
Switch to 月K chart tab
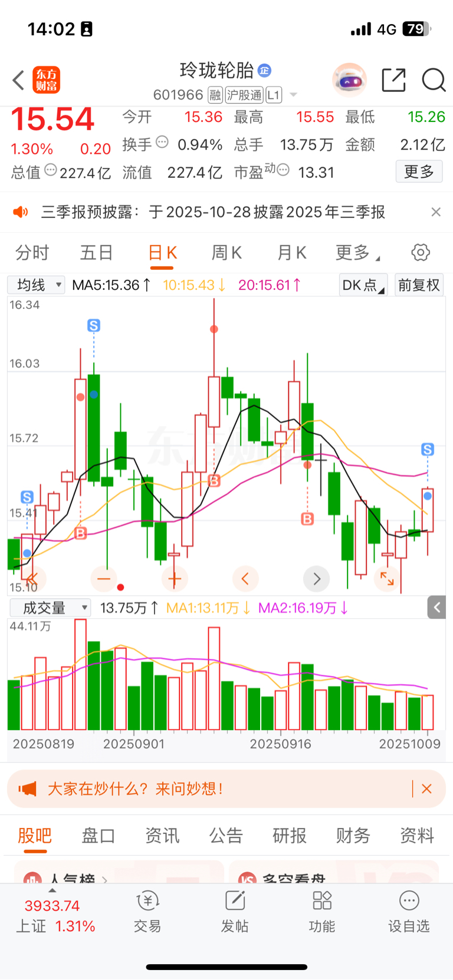(291, 253)
